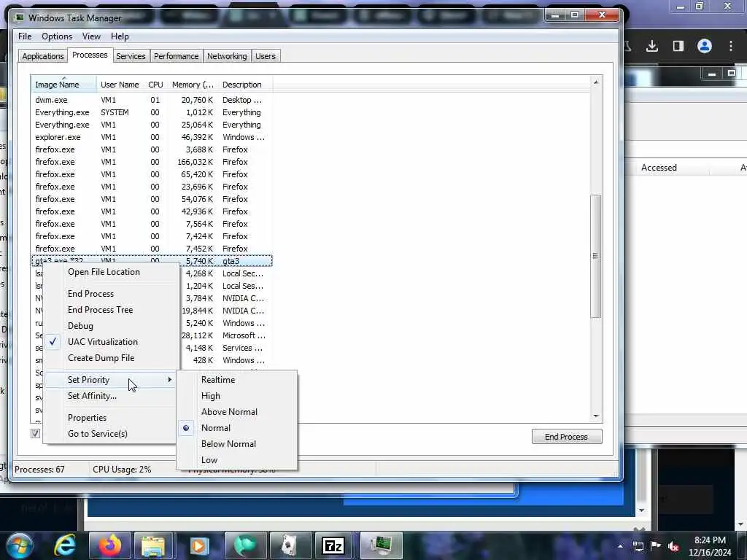This screenshot has height=560, width=747.
Task: Open the clock showing 8:24 PM
Action: point(709,546)
